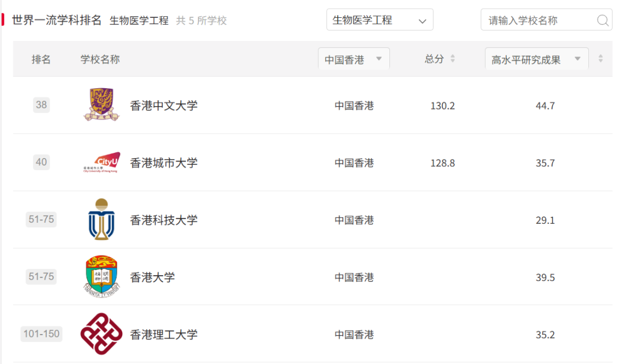Image resolution: width=623 pixels, height=364 pixels.
Task: Sort by the 高水平研究成果 indicator arrows
Action: (x=601, y=59)
